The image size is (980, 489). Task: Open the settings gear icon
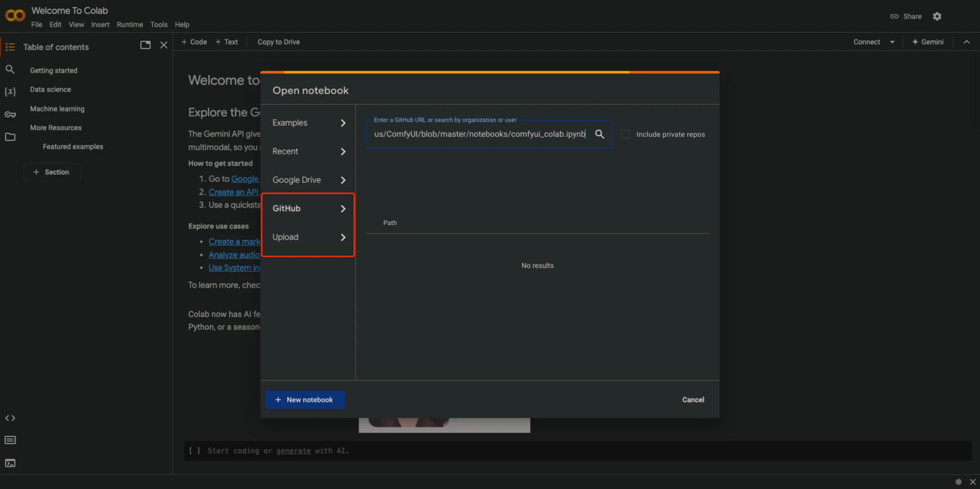tap(937, 16)
